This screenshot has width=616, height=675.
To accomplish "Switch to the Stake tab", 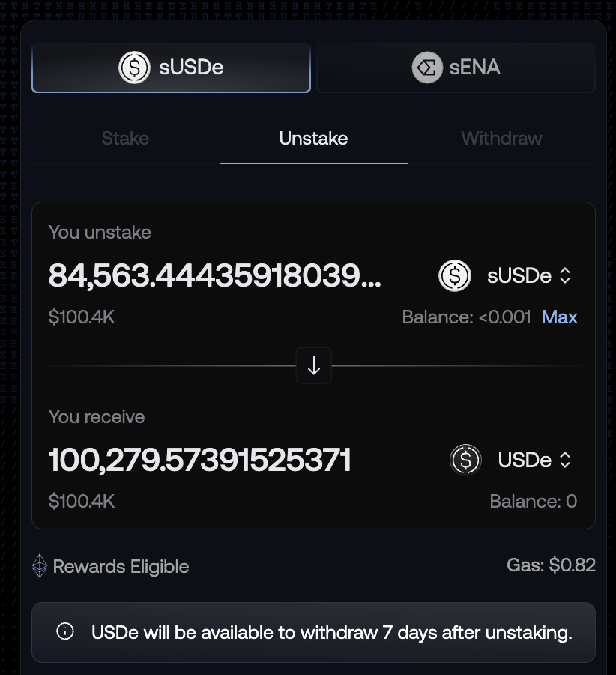I will click(x=125, y=139).
